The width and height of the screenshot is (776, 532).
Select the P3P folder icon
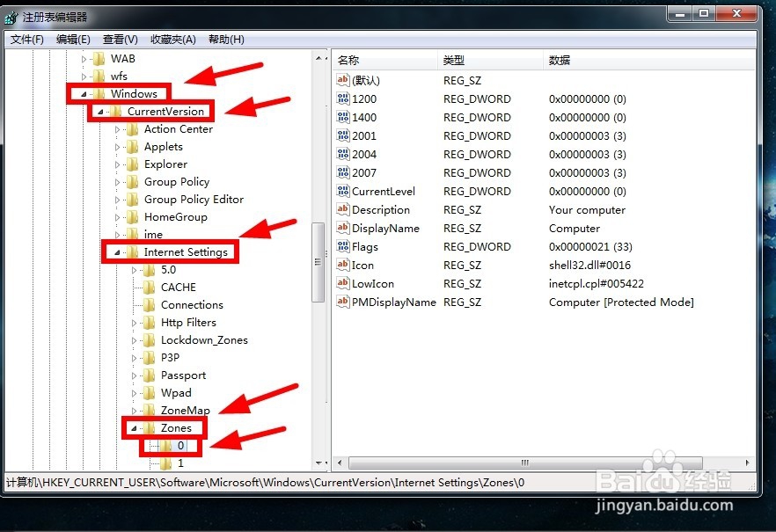[x=149, y=358]
